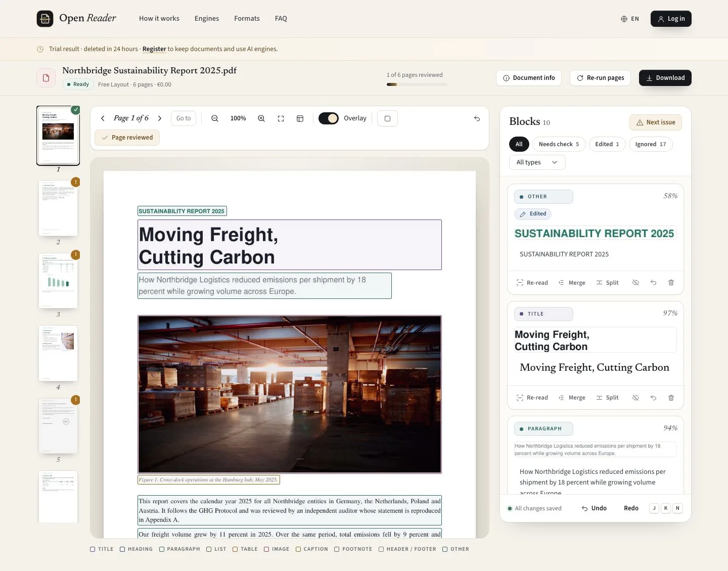Image resolution: width=728 pixels, height=571 pixels.
Task: Go to the next page arrow
Action: coord(160,118)
